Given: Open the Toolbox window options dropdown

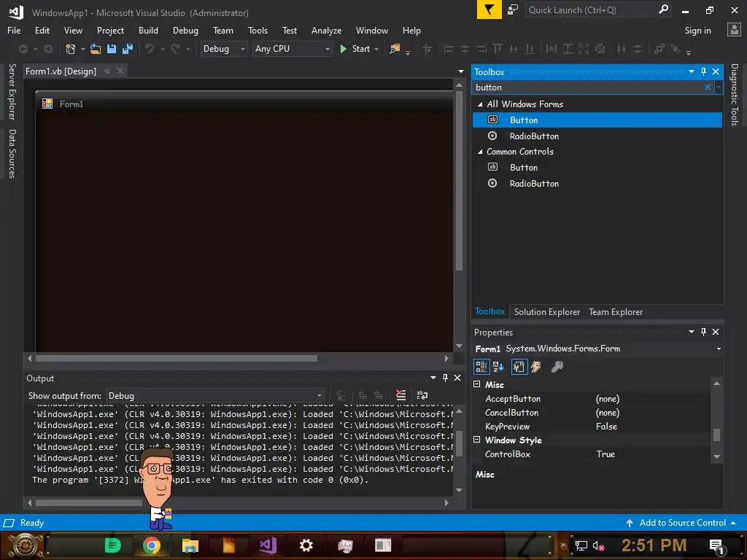Looking at the screenshot, I should click(691, 71).
